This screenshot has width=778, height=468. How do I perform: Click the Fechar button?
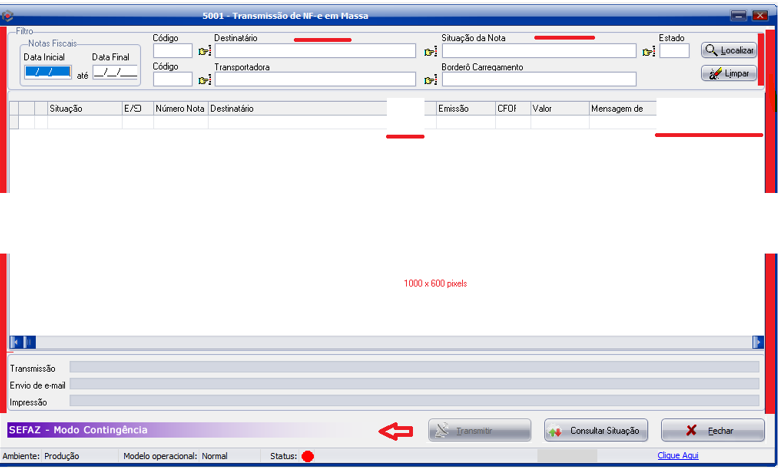[712, 431]
